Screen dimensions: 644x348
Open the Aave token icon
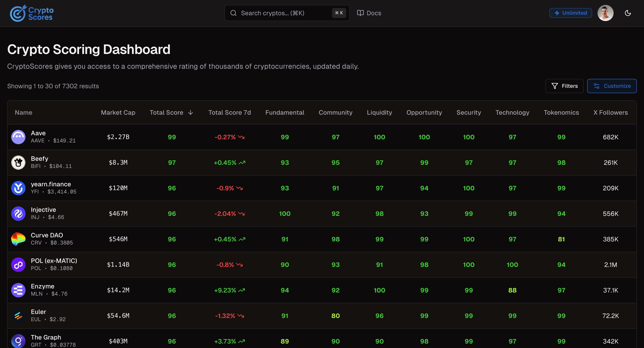click(x=18, y=137)
